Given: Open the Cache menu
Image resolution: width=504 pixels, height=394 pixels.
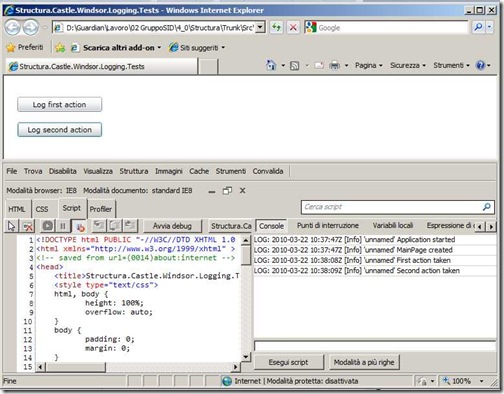Looking at the screenshot, I should (x=199, y=171).
